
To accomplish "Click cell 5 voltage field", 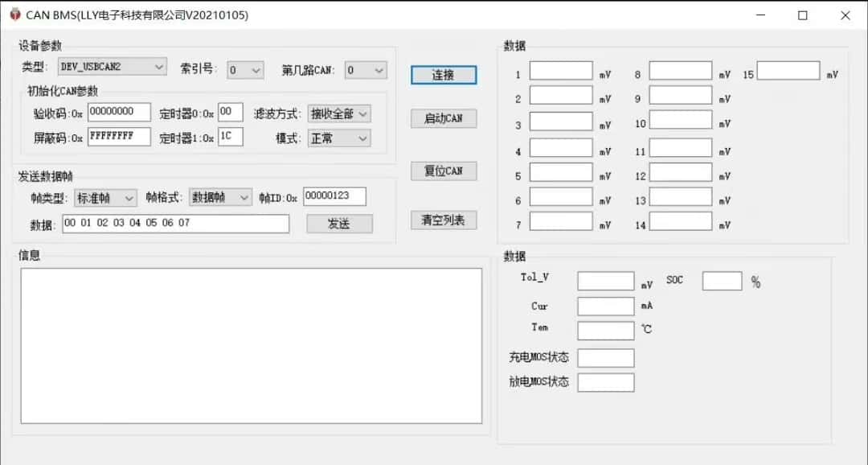I will 561,172.
